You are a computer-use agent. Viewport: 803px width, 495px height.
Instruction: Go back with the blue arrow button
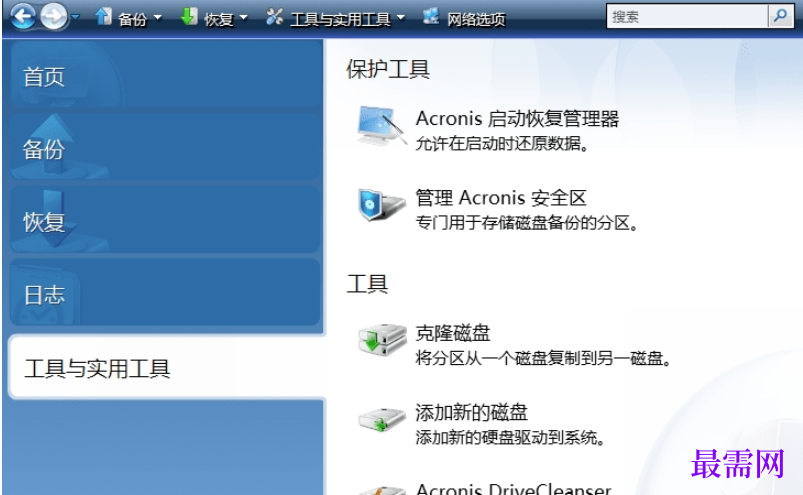pos(23,16)
